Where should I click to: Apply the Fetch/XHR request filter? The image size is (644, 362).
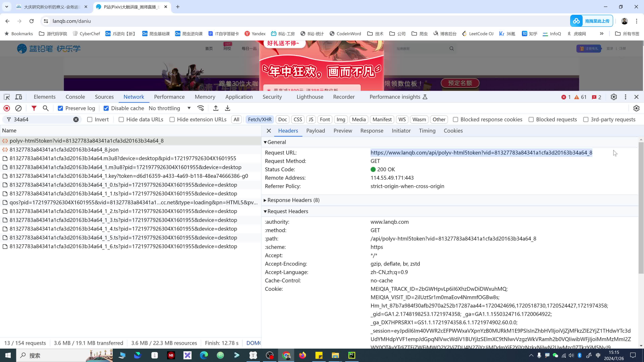[x=259, y=119]
